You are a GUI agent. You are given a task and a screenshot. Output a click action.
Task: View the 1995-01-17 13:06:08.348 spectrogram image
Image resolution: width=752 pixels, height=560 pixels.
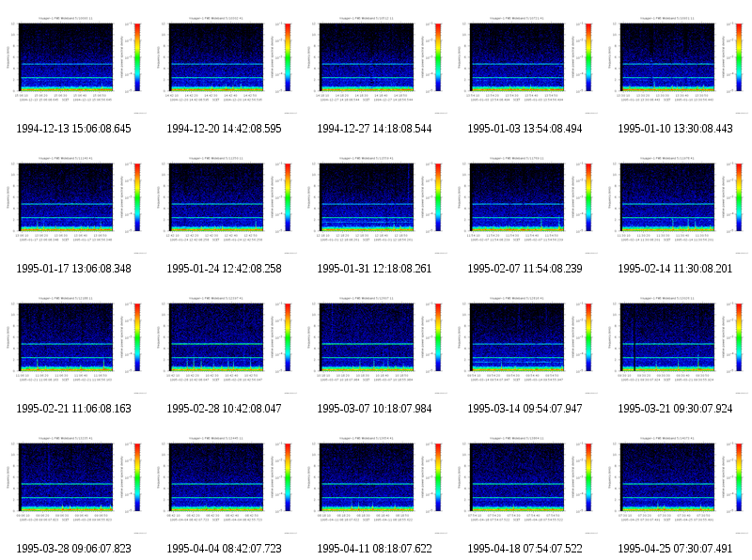[x=74, y=204]
